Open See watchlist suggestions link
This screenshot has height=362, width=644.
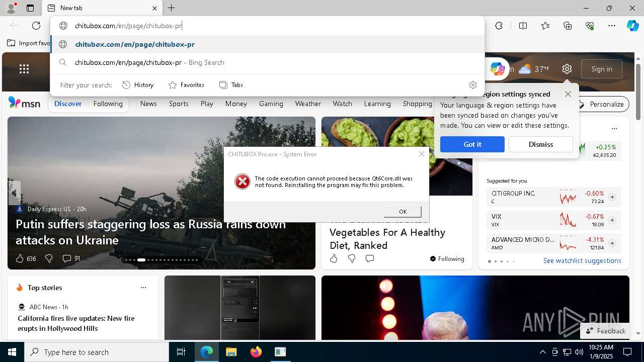pyautogui.click(x=582, y=260)
